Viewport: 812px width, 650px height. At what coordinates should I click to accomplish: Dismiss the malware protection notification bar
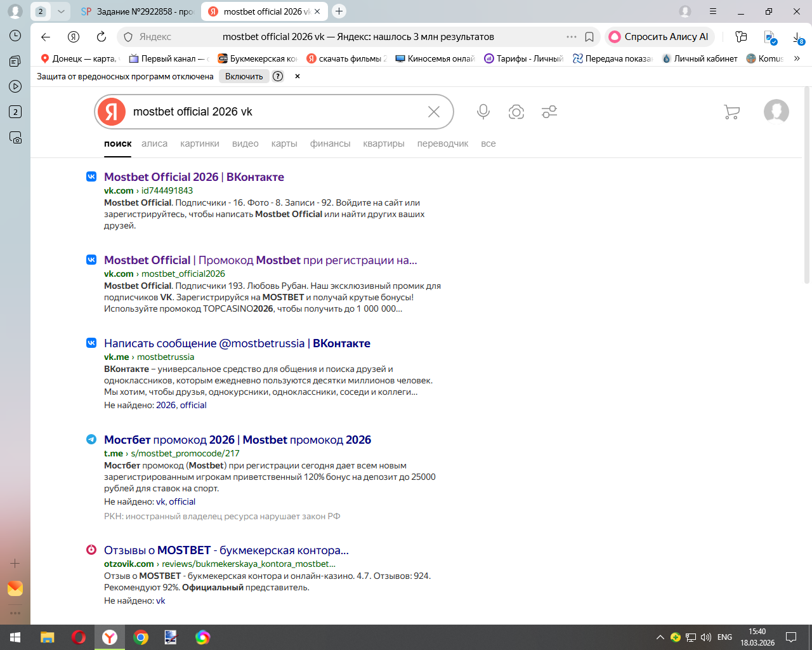point(297,76)
